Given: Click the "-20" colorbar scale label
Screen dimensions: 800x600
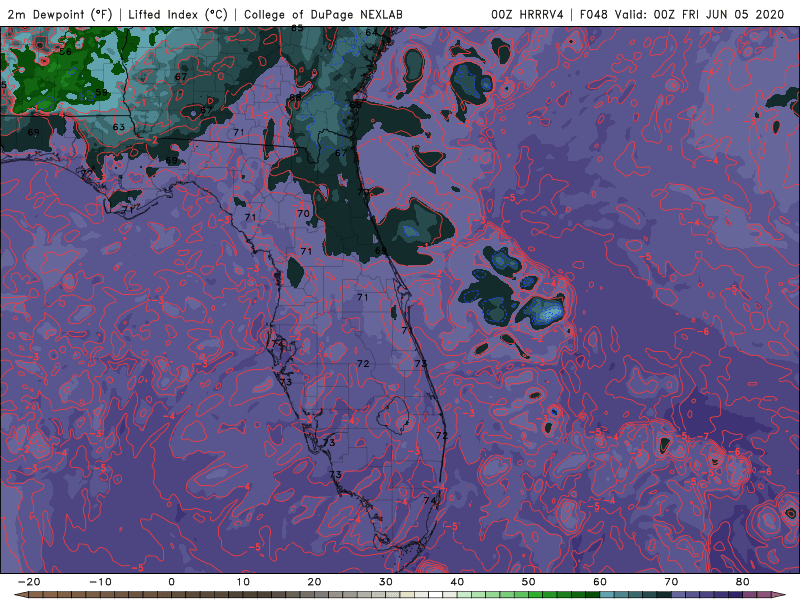Looking at the screenshot, I should click(x=29, y=582).
